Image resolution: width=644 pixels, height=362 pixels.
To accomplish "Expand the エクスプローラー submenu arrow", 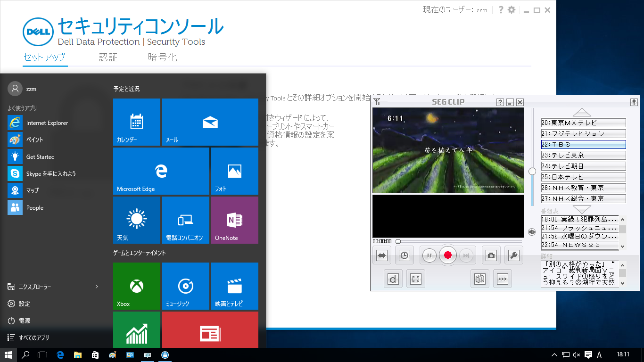I will tap(97, 287).
